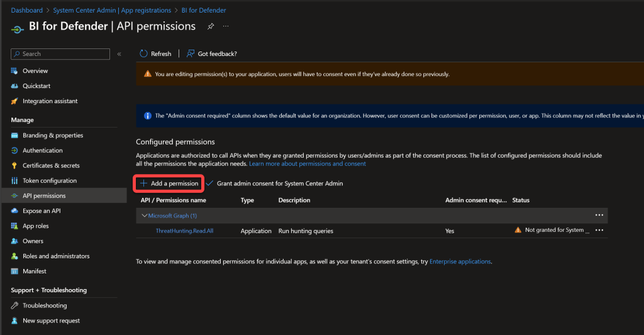Collapse the sidebar using the double chevron

pos(119,54)
